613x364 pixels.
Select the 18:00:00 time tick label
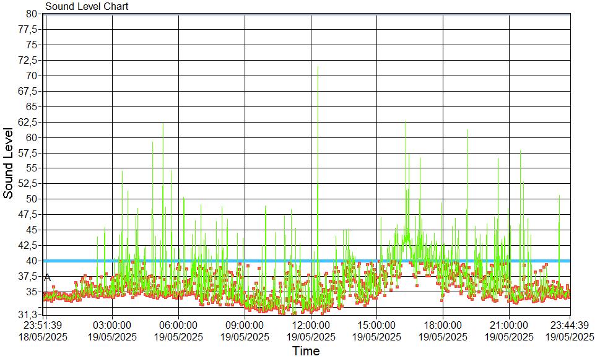pos(443,325)
